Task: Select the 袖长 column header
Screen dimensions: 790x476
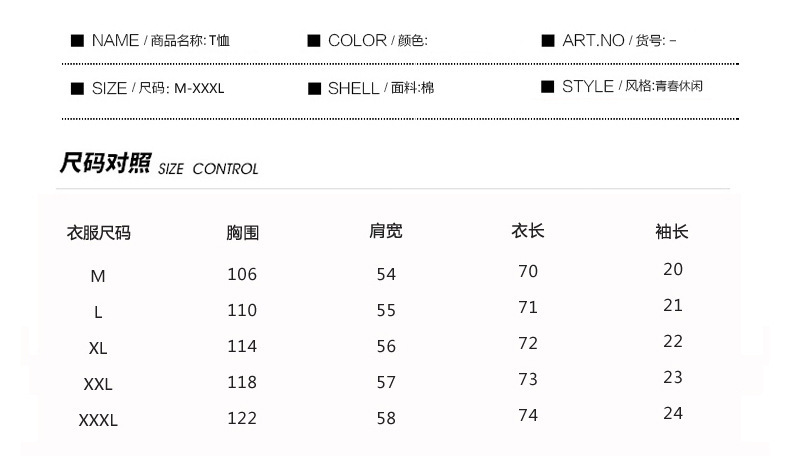Action: click(x=672, y=232)
